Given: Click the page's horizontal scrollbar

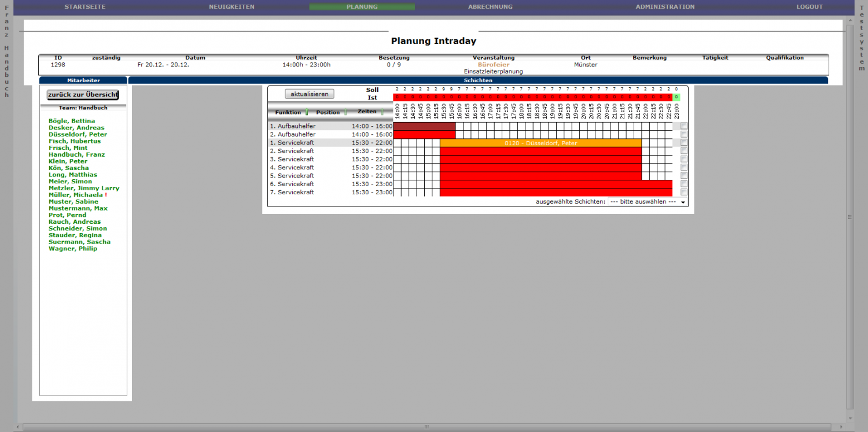Looking at the screenshot, I should pos(427,427).
